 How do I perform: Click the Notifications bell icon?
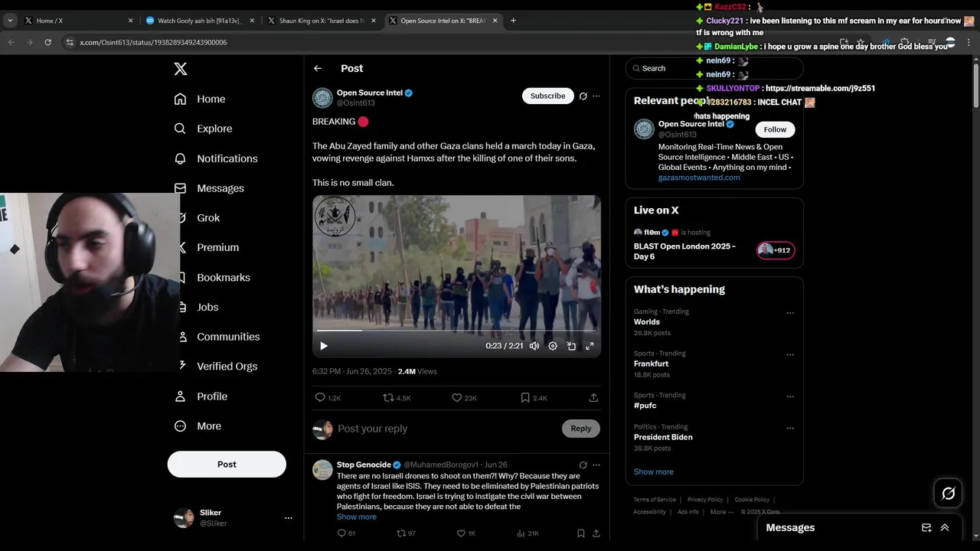pyautogui.click(x=181, y=158)
